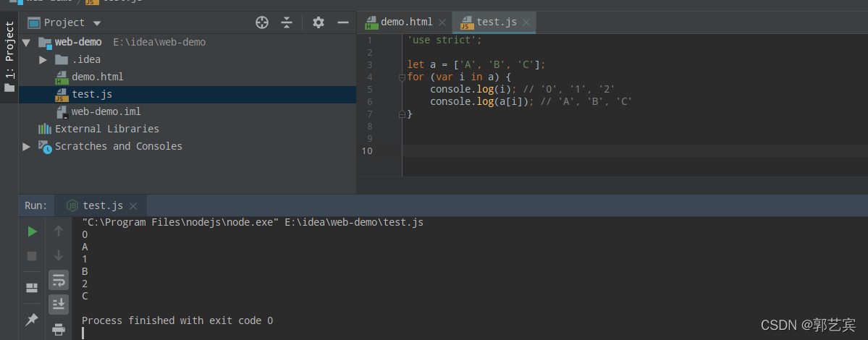Select External Libraries node

(107, 129)
